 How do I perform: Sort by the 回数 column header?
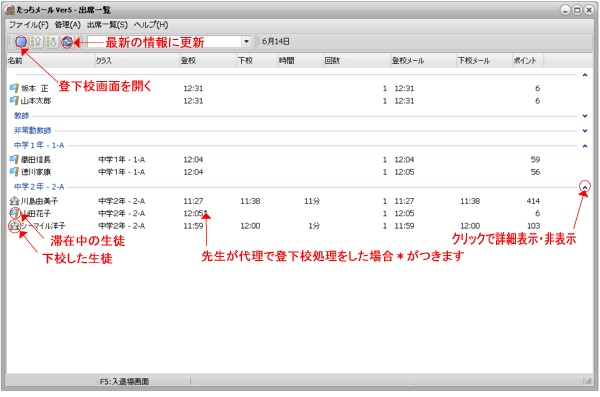pos(357,60)
